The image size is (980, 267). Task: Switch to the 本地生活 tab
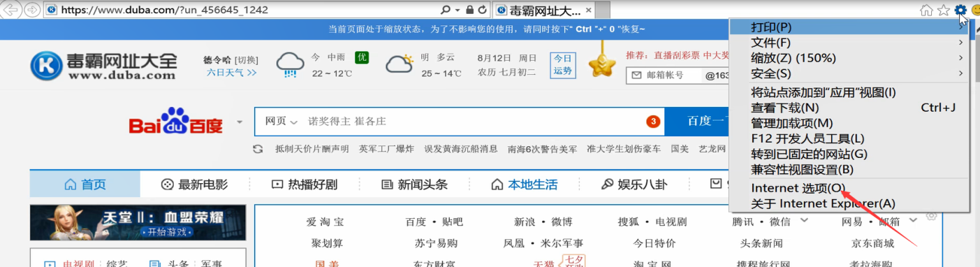coord(524,185)
